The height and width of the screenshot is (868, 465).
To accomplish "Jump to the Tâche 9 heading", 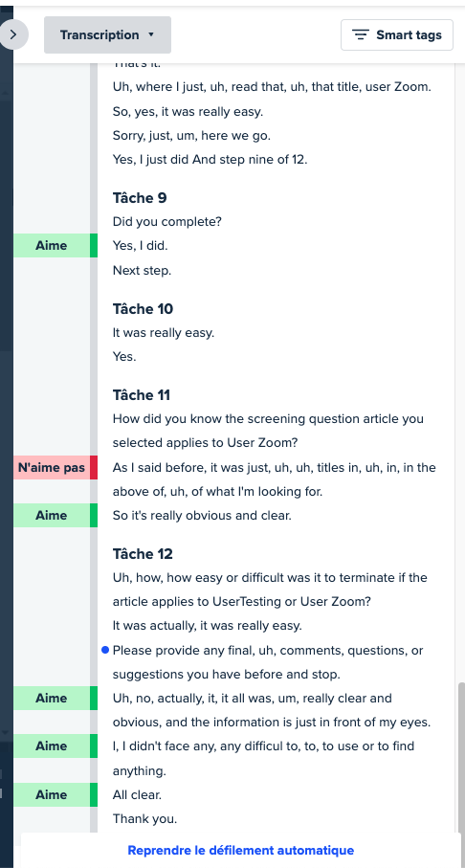I will [140, 198].
